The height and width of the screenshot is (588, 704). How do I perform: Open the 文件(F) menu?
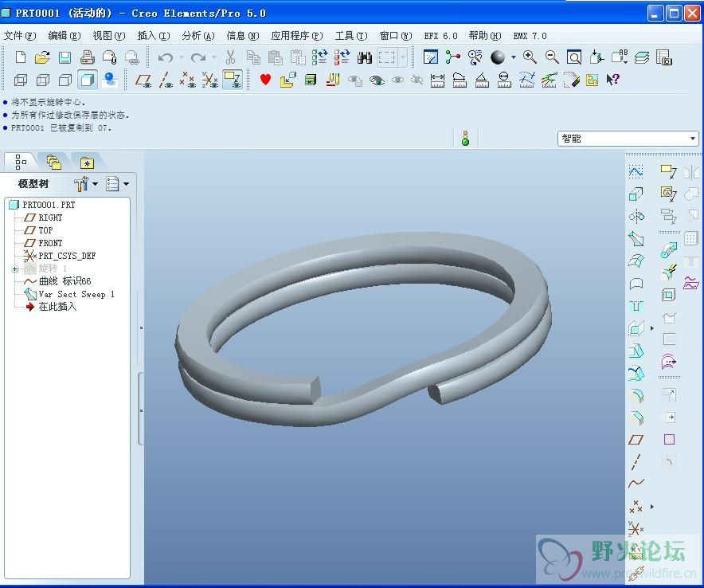(20, 36)
